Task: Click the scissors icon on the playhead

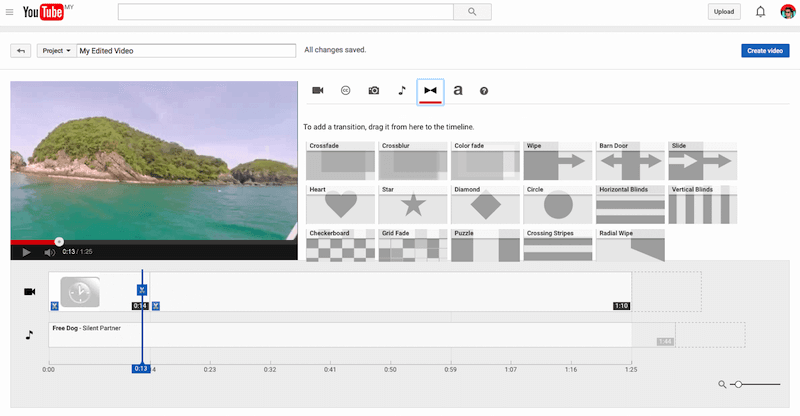Action: (142, 290)
